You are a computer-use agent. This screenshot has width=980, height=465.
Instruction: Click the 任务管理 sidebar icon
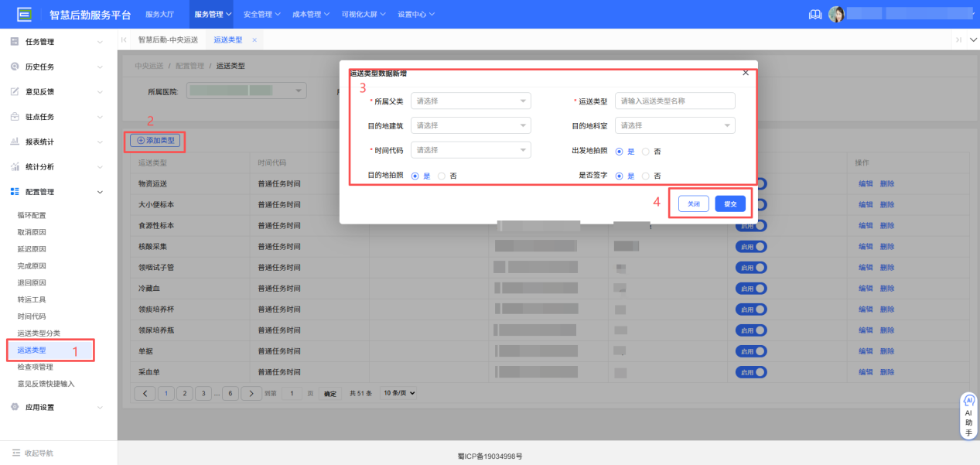14,41
